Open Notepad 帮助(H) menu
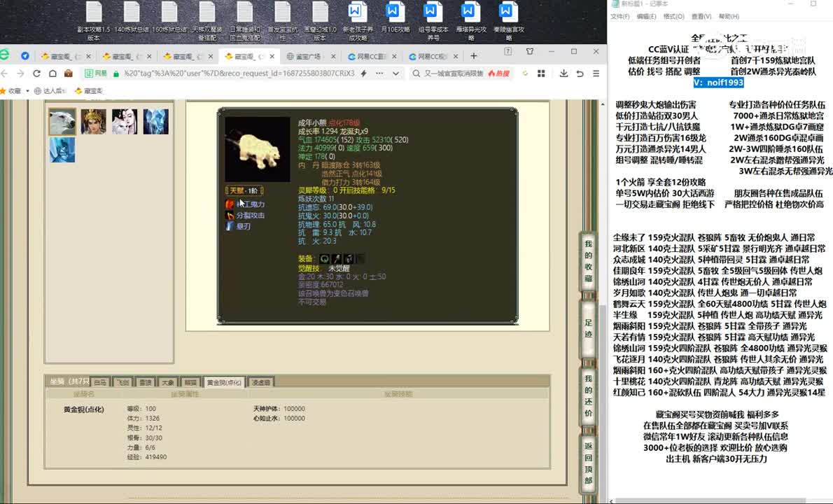Viewport: 833px width, 504px height. (729, 17)
